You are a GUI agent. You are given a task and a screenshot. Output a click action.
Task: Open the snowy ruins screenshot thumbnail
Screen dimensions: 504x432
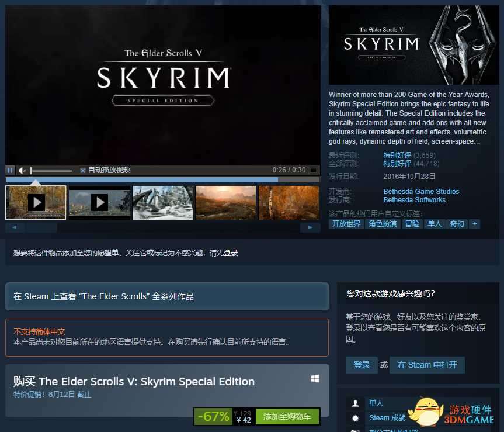pos(162,203)
